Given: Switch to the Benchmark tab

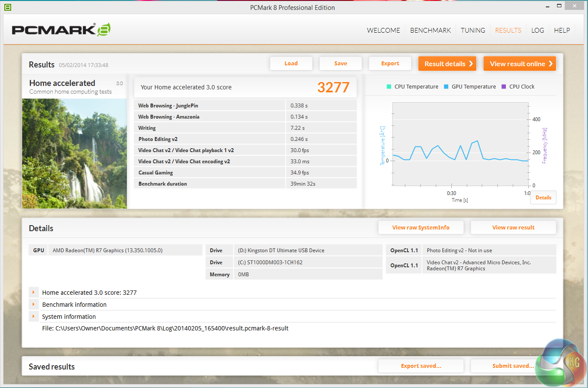Looking at the screenshot, I should click(431, 31).
